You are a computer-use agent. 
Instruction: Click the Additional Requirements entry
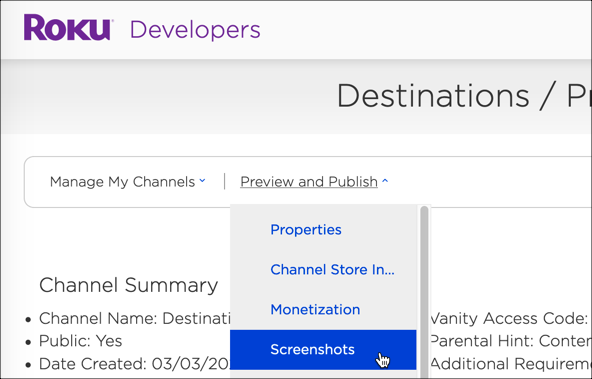tap(510, 364)
